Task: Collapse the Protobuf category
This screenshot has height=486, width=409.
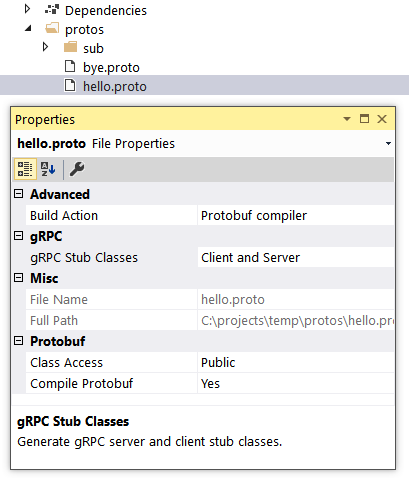Action: click(x=19, y=341)
